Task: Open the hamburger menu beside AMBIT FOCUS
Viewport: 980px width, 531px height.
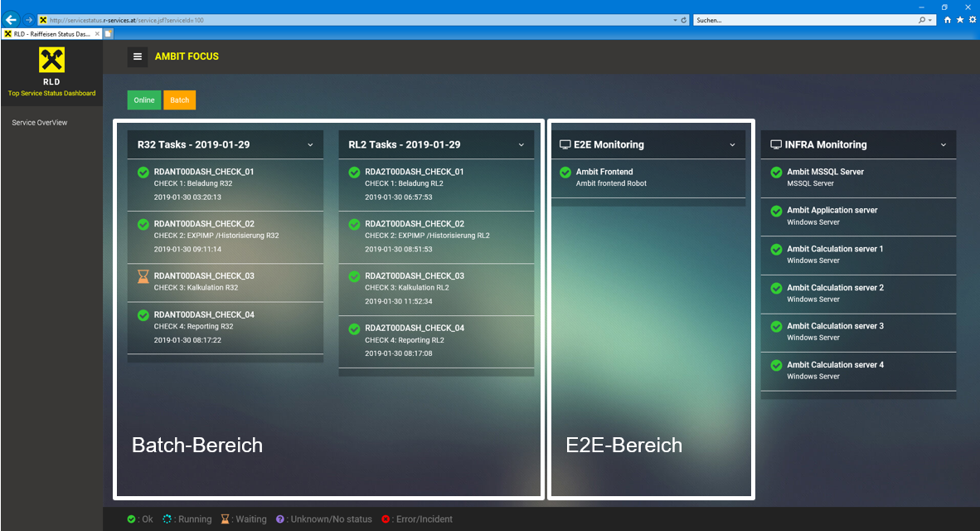Action: (x=138, y=56)
